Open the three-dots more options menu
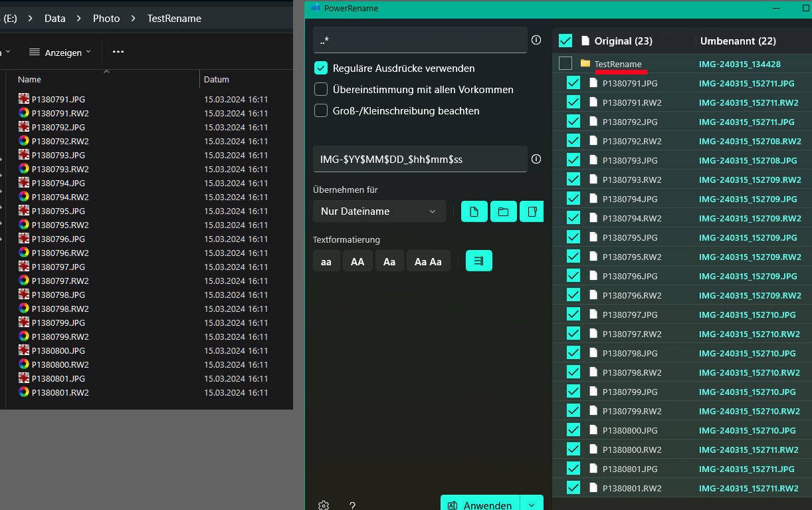The height and width of the screenshot is (510, 812). (x=118, y=52)
